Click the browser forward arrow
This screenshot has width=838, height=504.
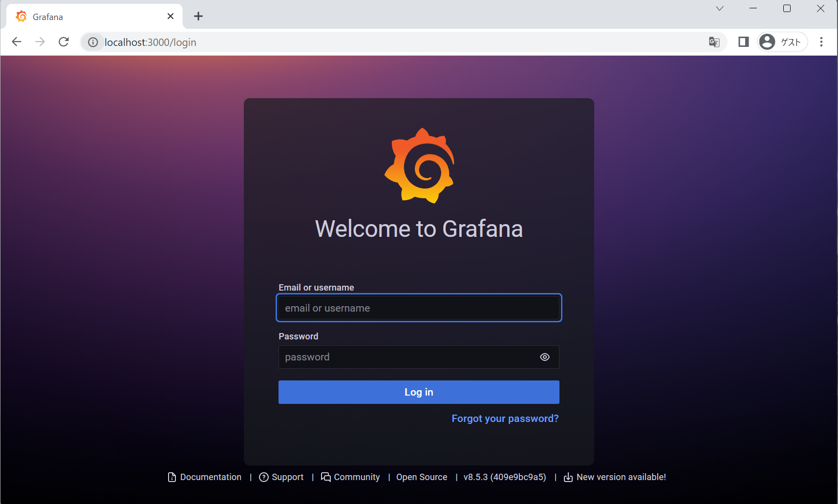click(40, 42)
